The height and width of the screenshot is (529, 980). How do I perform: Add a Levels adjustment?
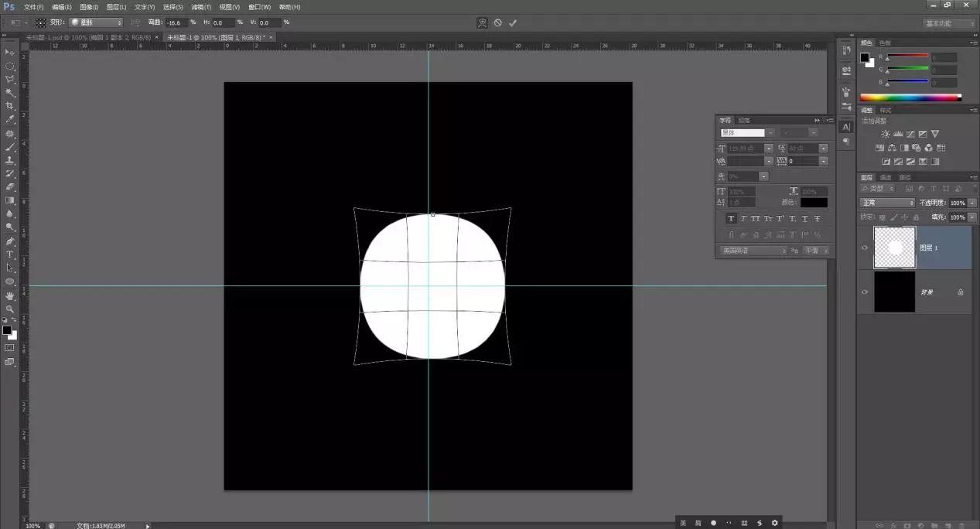(x=898, y=134)
